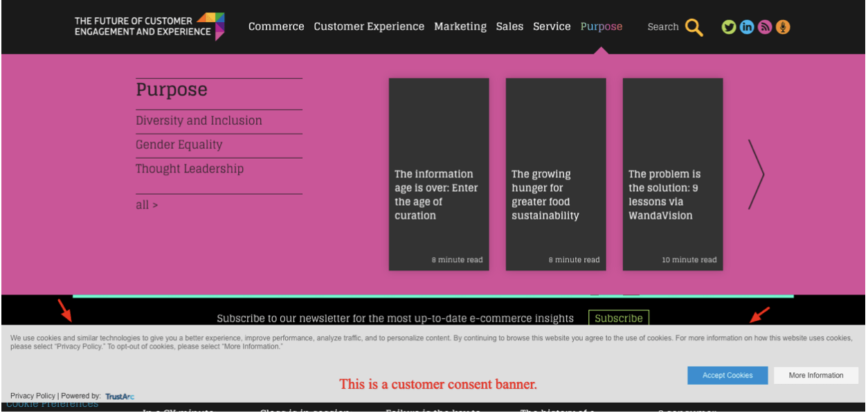
Task: Click the newsletter Subscribe button
Action: pos(618,318)
